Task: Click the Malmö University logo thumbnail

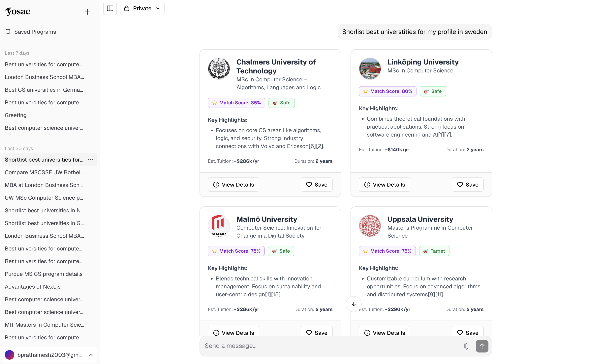Action: coord(219,226)
